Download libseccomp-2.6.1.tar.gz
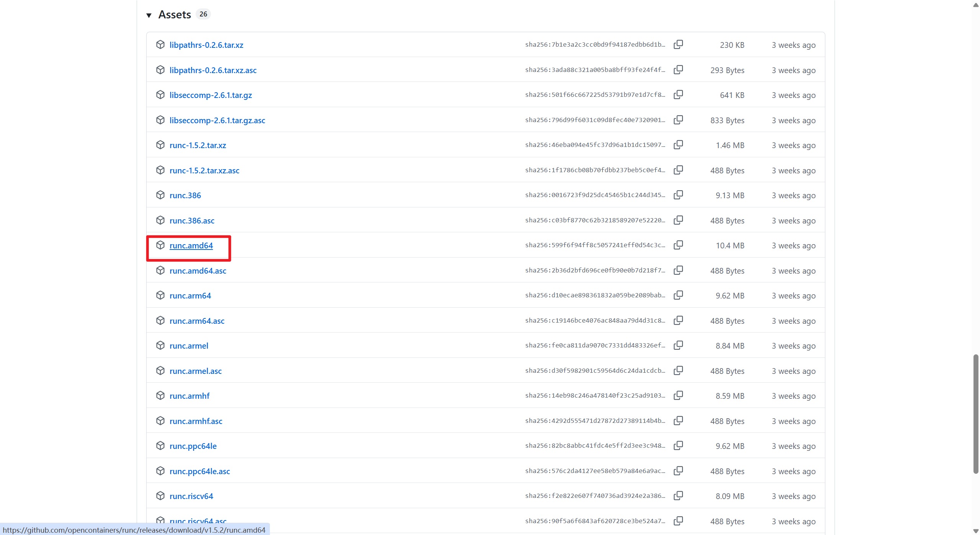This screenshot has width=980, height=535. [211, 95]
